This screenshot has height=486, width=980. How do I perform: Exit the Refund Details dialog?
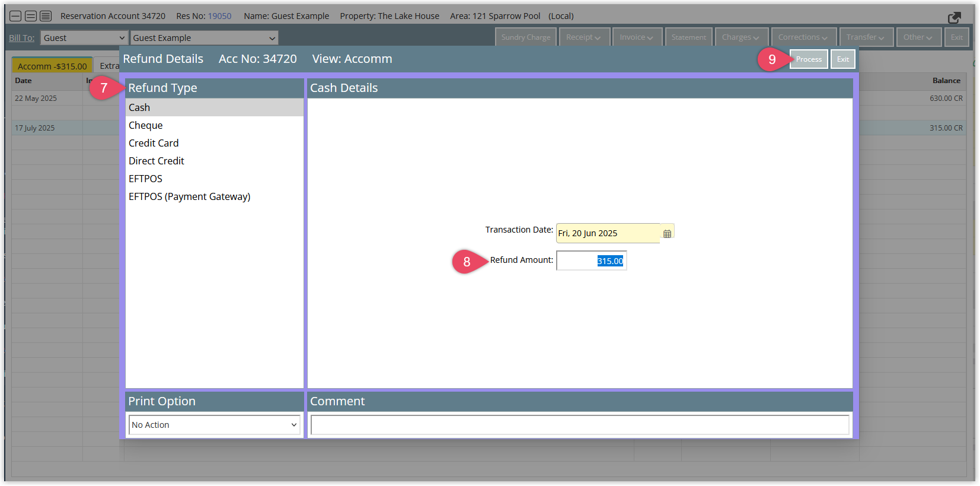click(842, 59)
